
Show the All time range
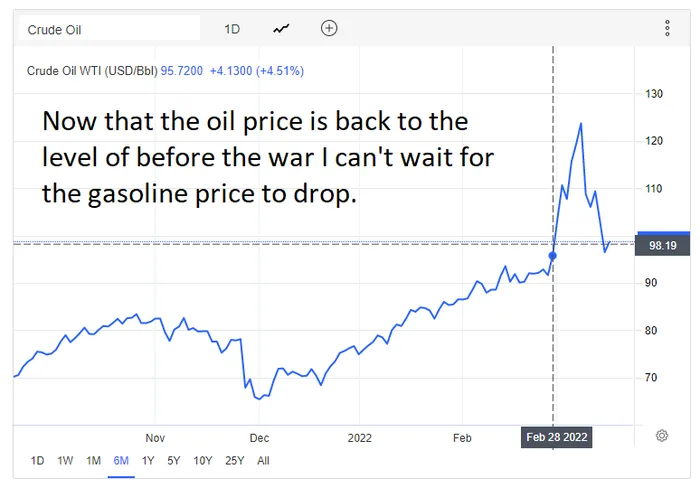(263, 461)
